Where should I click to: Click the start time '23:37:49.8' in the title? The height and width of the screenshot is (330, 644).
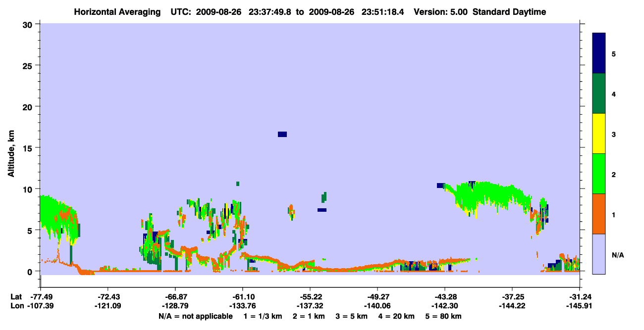pyautogui.click(x=269, y=12)
